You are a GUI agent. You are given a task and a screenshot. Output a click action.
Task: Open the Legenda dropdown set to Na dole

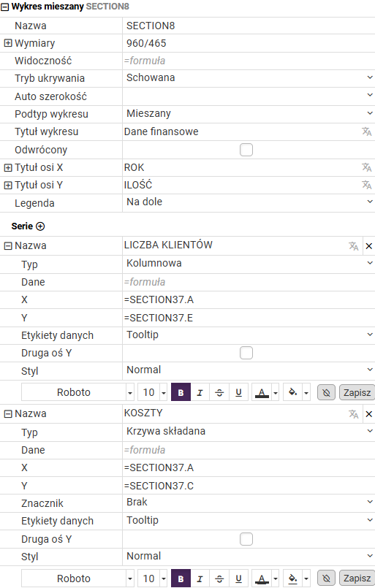click(x=249, y=202)
